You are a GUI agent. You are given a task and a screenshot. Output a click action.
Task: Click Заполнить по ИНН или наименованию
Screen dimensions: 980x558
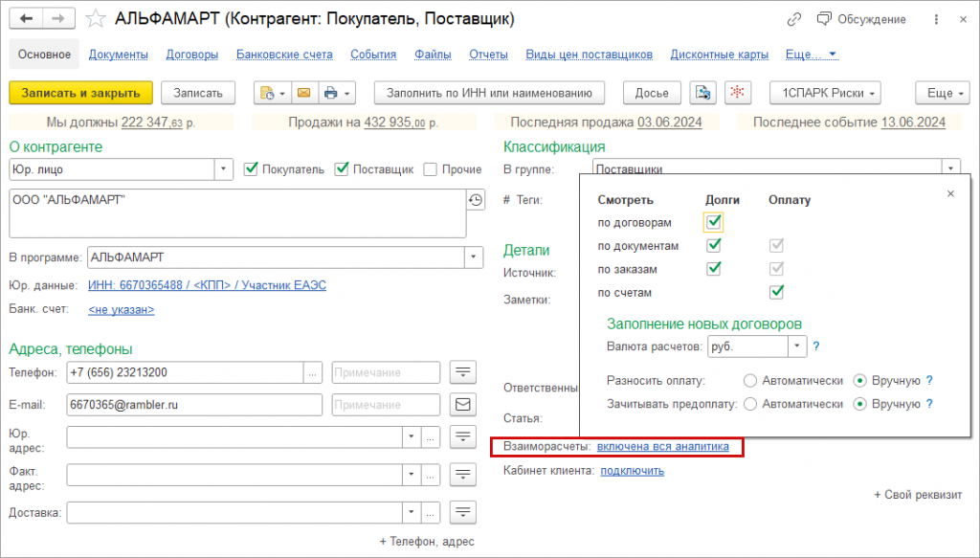[x=489, y=93]
